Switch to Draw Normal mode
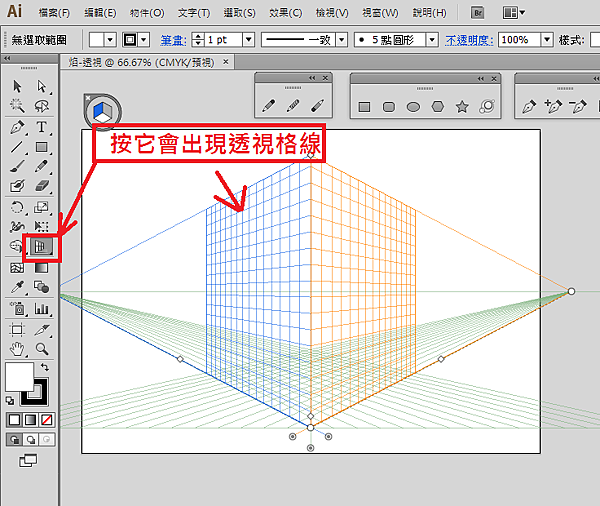 (14, 440)
